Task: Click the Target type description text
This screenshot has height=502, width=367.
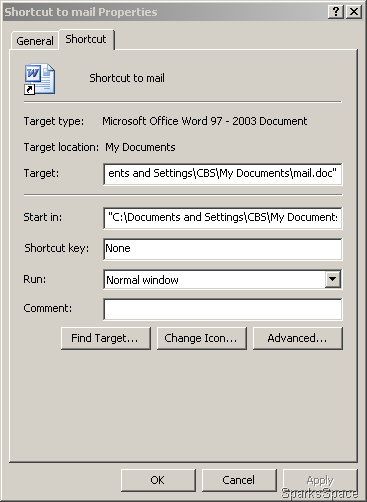Action: (204, 121)
